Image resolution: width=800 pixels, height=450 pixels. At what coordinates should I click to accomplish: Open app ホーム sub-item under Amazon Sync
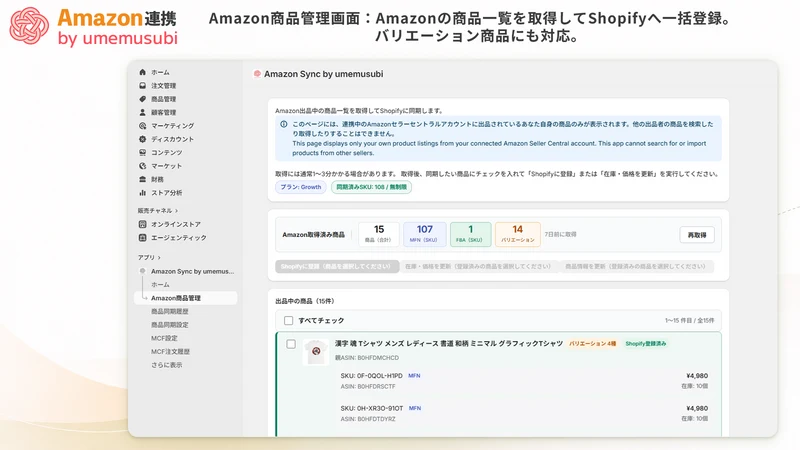[160, 285]
